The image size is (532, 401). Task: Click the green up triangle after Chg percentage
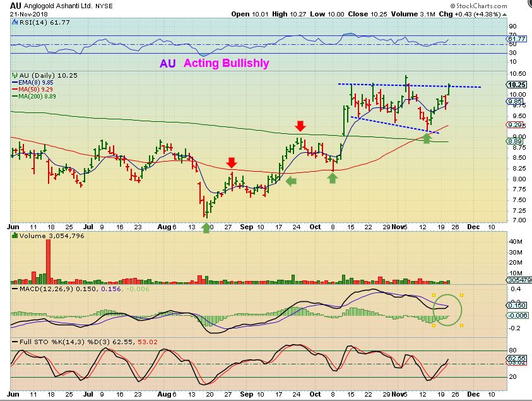click(505, 15)
